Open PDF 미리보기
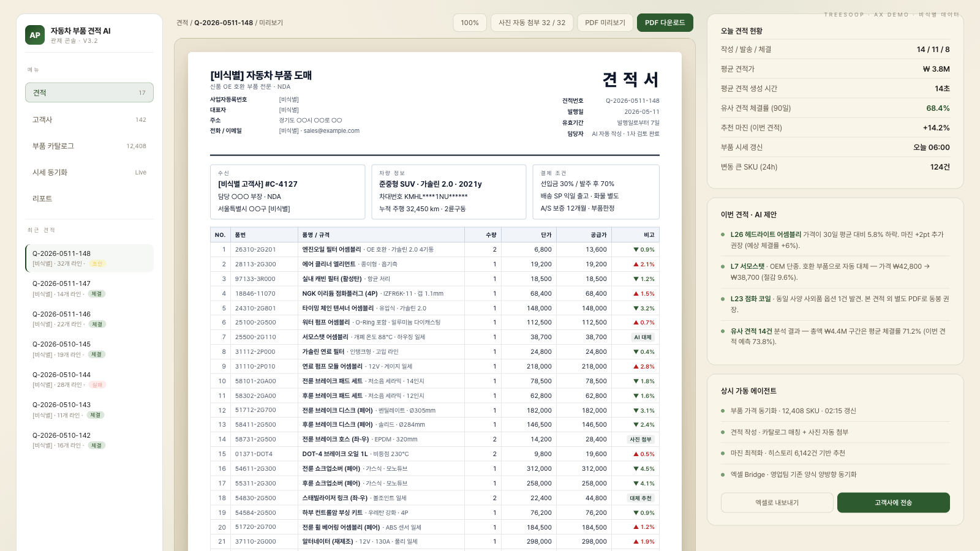 click(x=605, y=23)
